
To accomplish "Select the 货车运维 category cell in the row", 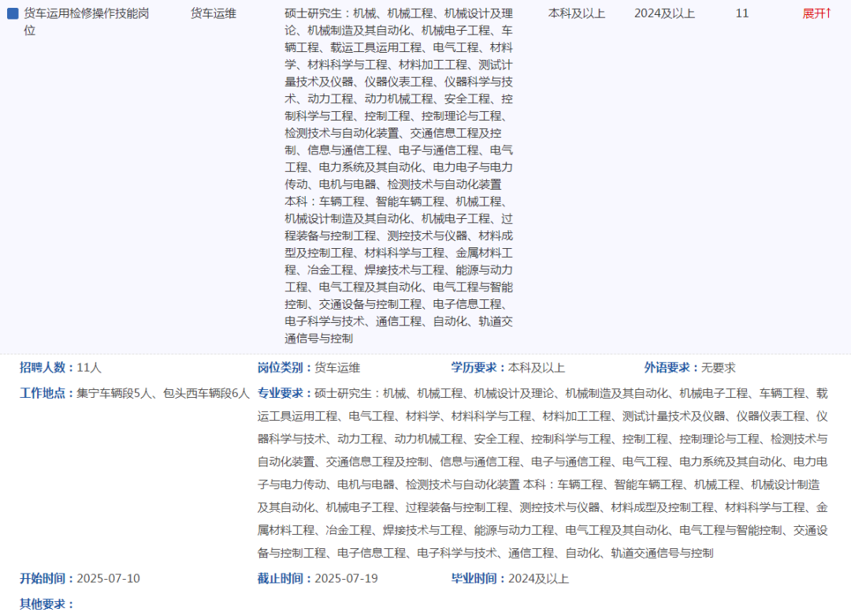I will (214, 13).
